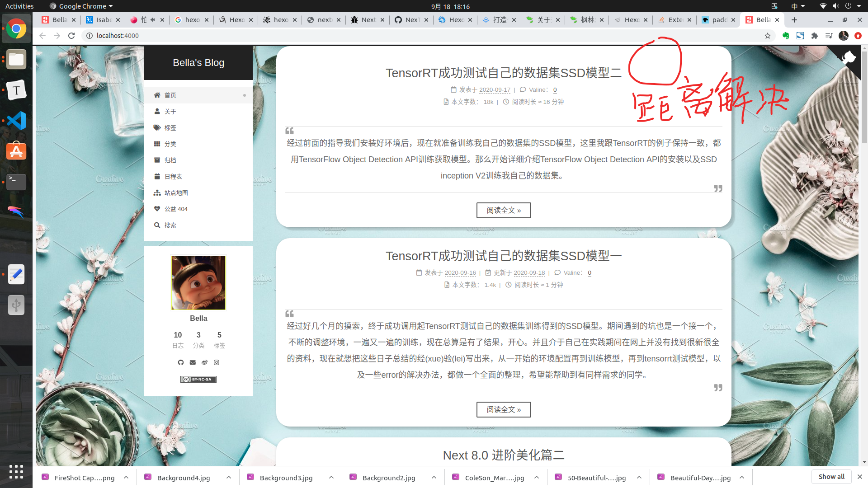
Task: Expand options for Background4.jpg download
Action: [229, 478]
